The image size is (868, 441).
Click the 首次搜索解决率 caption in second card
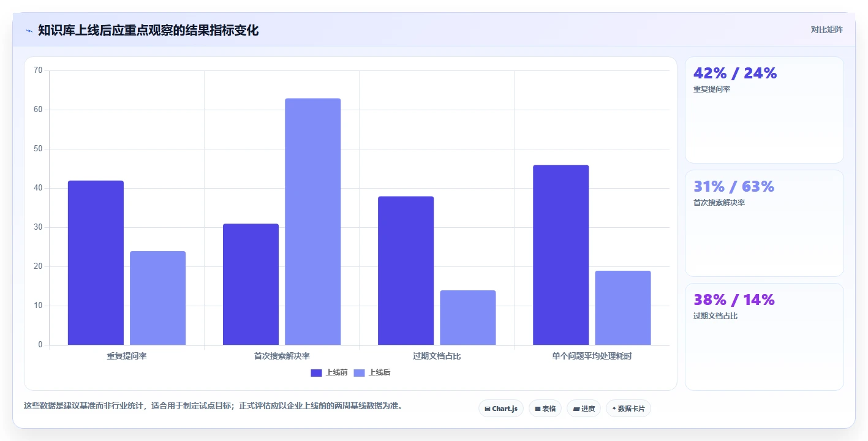click(x=719, y=203)
